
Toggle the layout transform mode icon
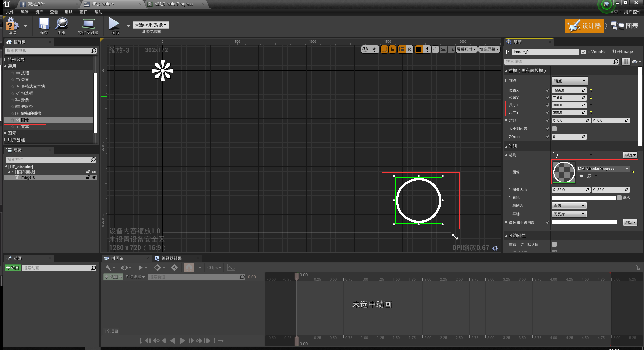tap(401, 49)
